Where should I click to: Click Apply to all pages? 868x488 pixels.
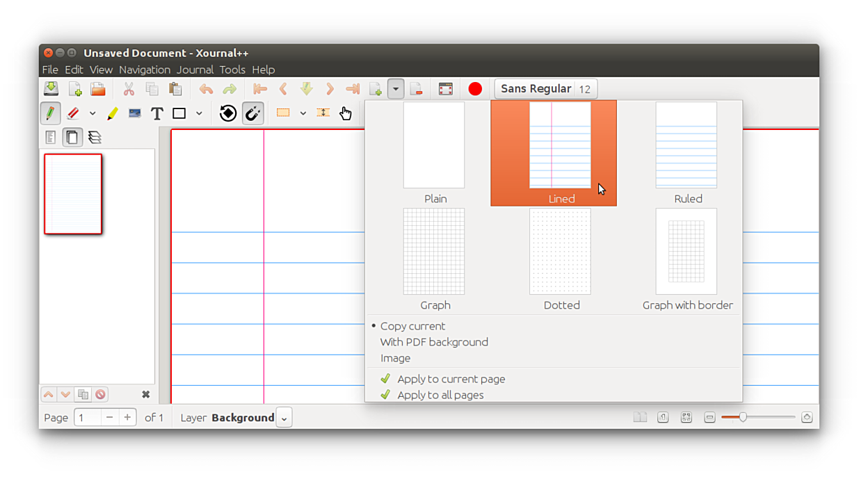point(440,395)
